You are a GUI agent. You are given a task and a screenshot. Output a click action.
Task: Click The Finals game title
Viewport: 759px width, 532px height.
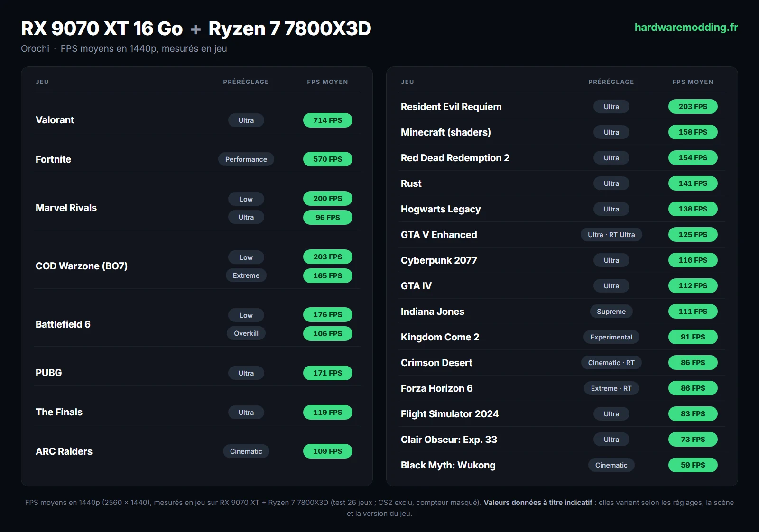(x=59, y=412)
